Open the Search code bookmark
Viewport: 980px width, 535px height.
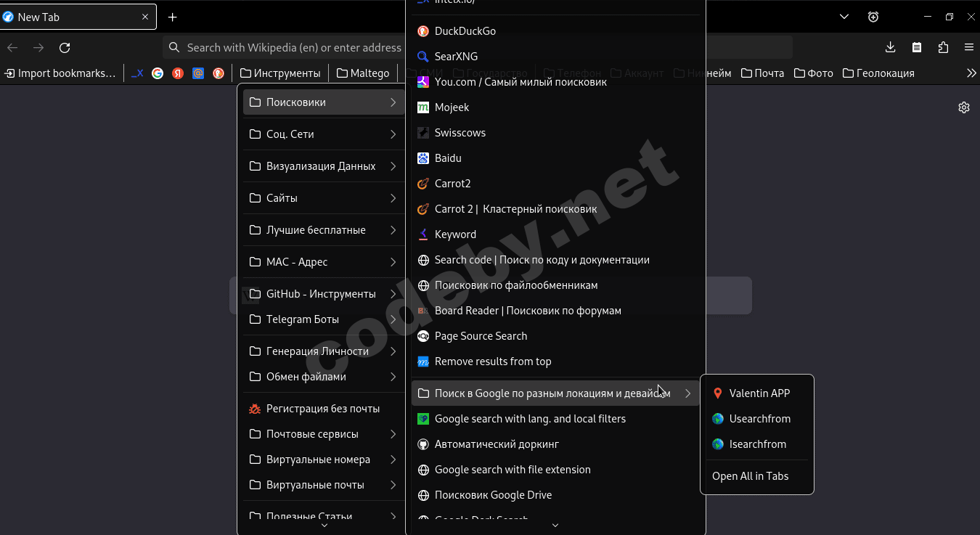pos(555,260)
